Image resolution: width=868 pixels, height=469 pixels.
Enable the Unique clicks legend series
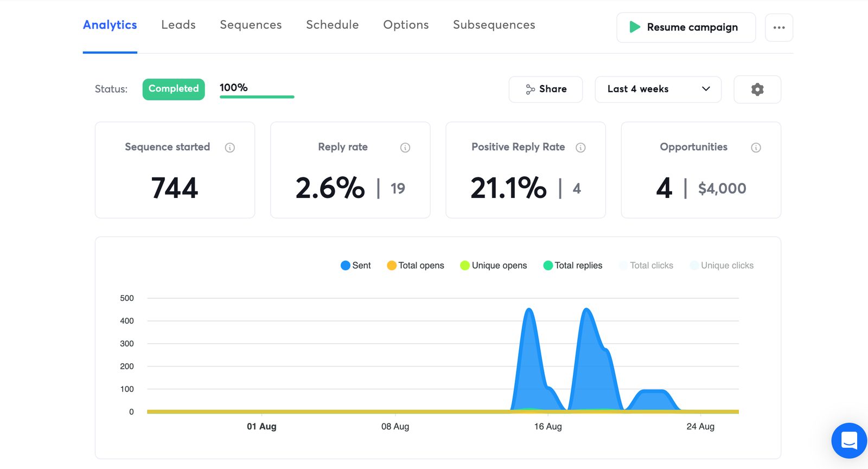tap(722, 265)
